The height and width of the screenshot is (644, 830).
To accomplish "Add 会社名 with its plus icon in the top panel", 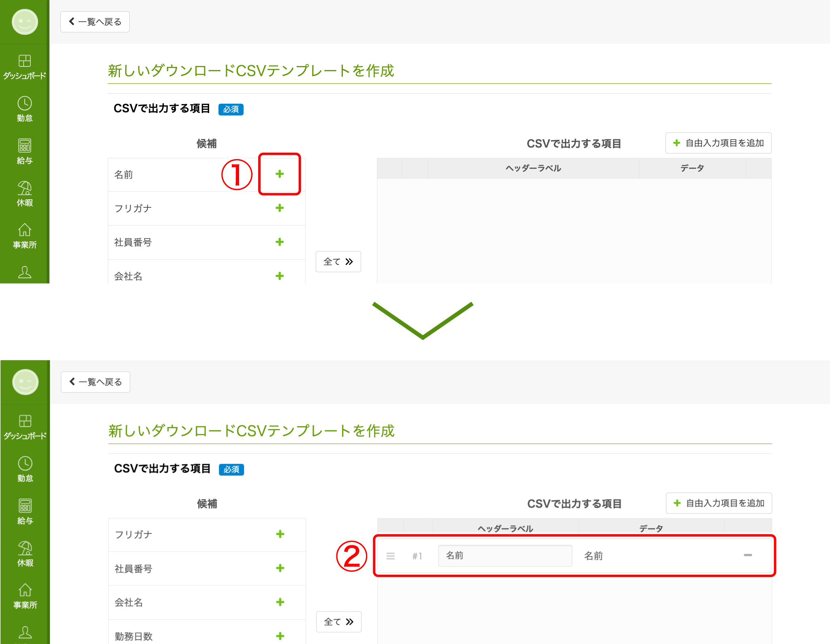I will click(x=280, y=276).
